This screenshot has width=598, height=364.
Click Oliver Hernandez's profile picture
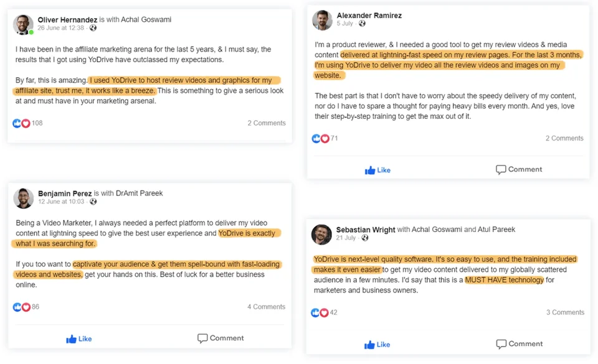coord(23,24)
